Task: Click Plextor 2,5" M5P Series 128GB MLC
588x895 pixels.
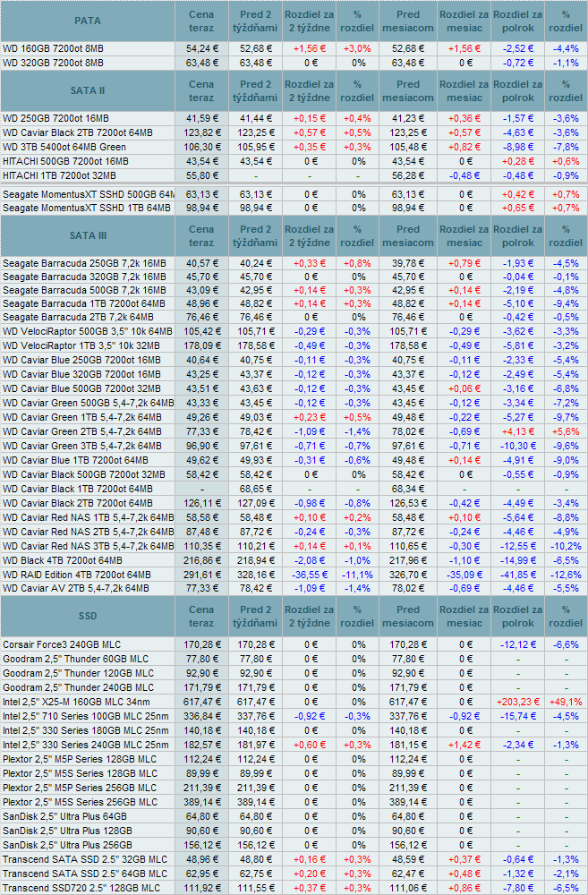Action: (x=80, y=759)
